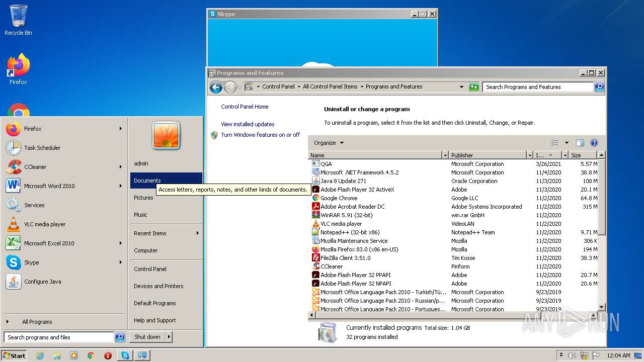The width and height of the screenshot is (644, 362).
Task: Refresh the Programs and Features address bar
Action: (x=474, y=87)
